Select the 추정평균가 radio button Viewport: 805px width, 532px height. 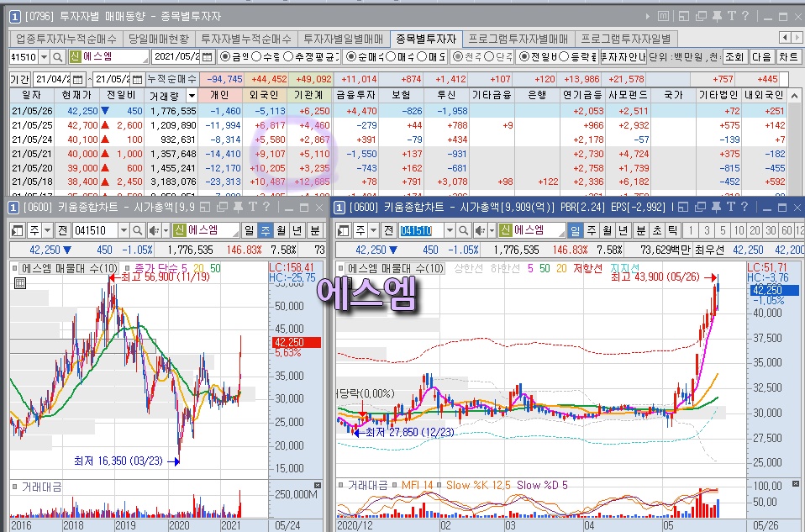(x=288, y=57)
